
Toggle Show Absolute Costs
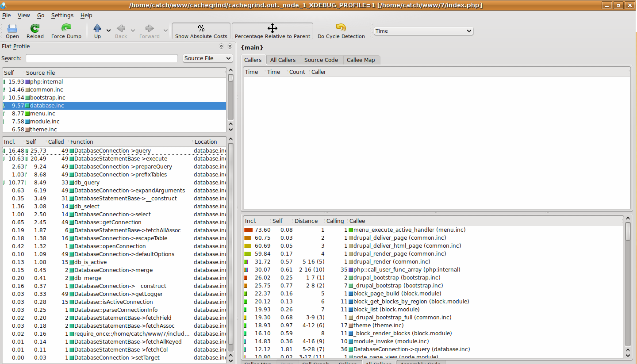(201, 31)
